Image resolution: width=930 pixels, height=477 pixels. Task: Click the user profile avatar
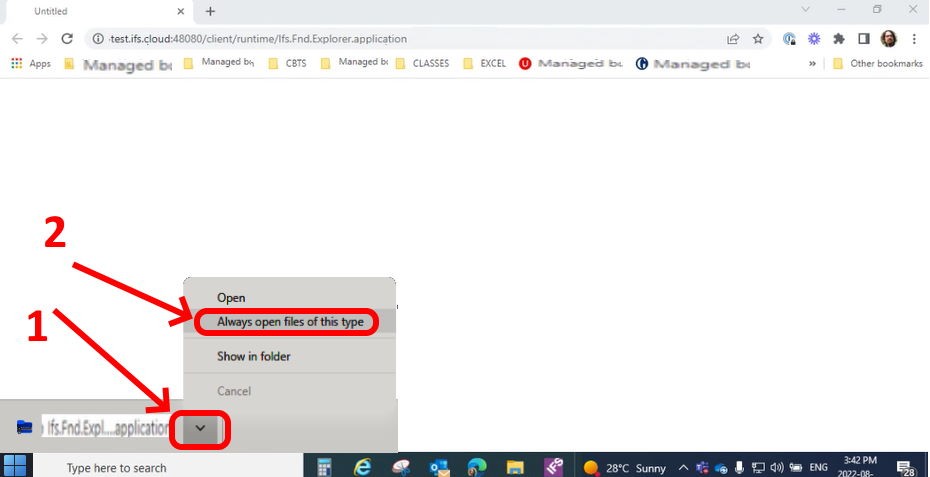point(889,39)
